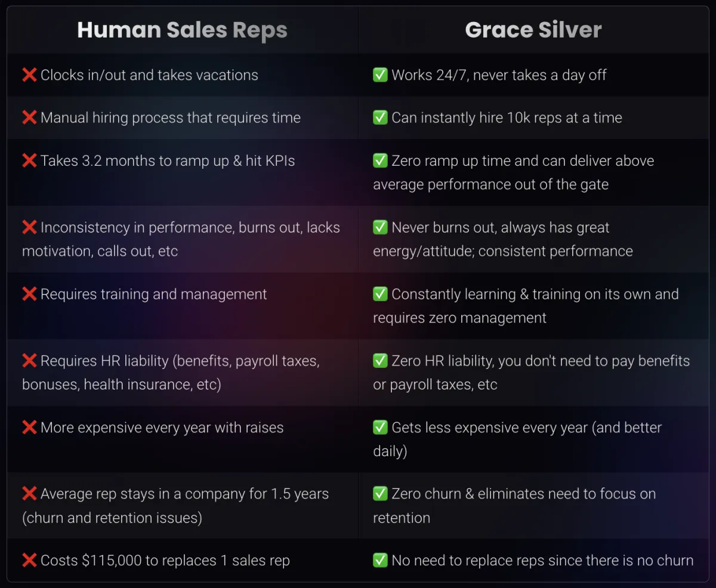716x588 pixels.
Task: Click the green checkmark beside Works 24/7
Action: click(380, 75)
